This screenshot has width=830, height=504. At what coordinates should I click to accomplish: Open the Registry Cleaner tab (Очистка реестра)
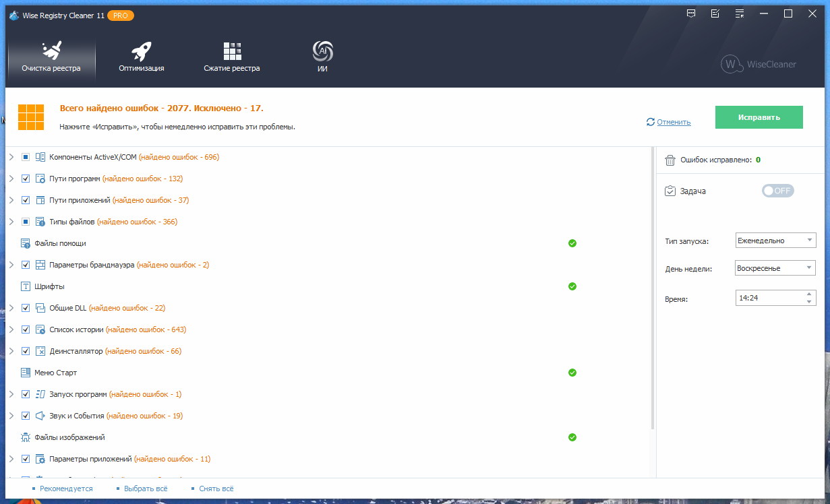tap(51, 57)
